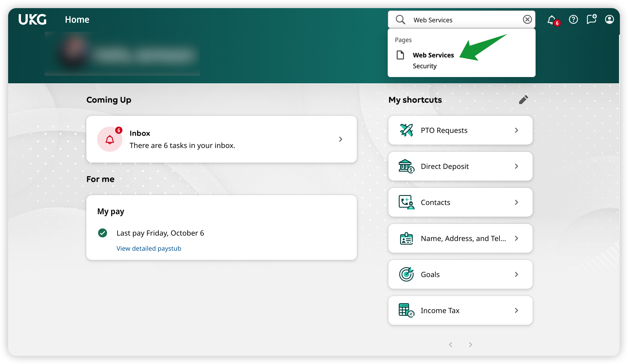The width and height of the screenshot is (628, 364).
Task: Go to next shortcuts page arrow
Action: tap(470, 345)
